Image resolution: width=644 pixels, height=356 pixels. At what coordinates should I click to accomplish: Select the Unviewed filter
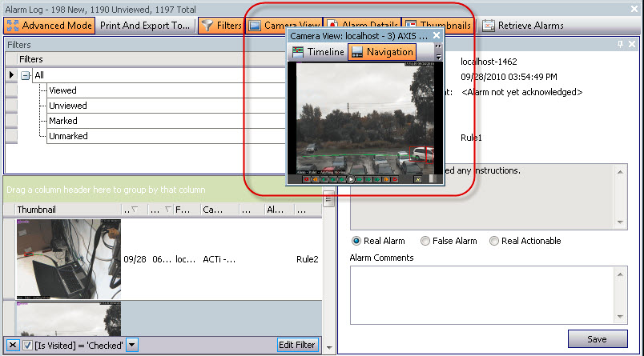pyautogui.click(x=166, y=106)
